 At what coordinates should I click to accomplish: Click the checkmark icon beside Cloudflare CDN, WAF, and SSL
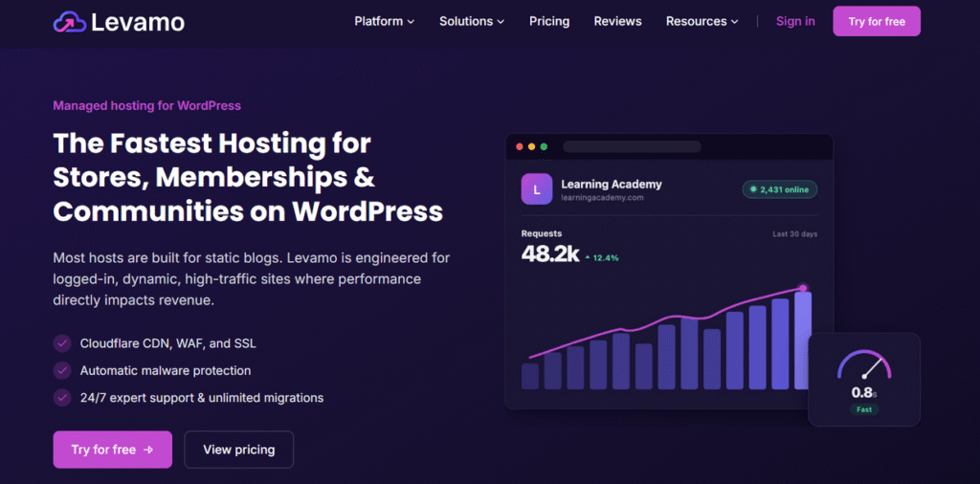click(62, 343)
